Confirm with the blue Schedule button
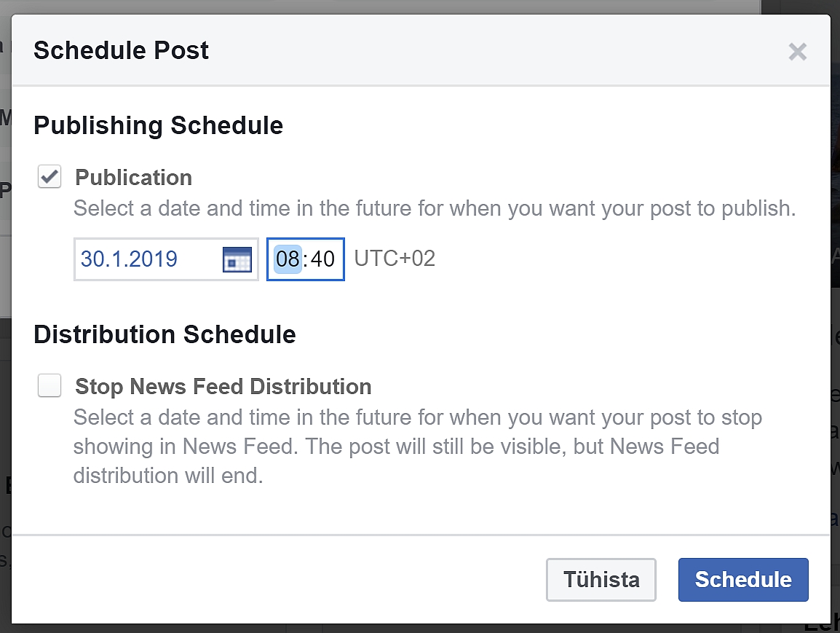 tap(742, 580)
